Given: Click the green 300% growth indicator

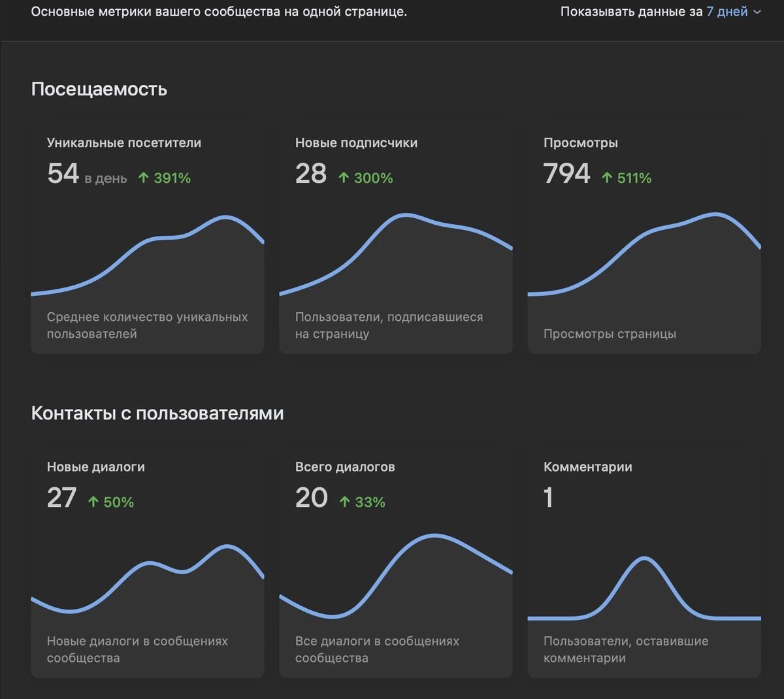Looking at the screenshot, I should coord(366,178).
